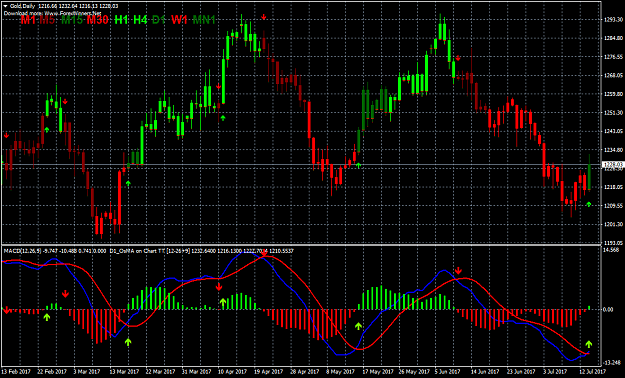
Task: Click the 13 Feb 2017 date label
Action: (16, 371)
